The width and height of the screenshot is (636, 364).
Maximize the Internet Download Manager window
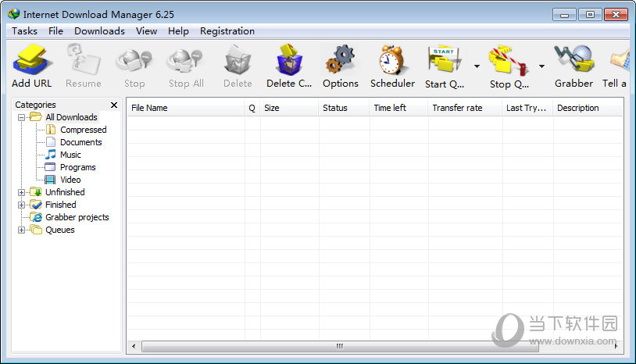590,15
